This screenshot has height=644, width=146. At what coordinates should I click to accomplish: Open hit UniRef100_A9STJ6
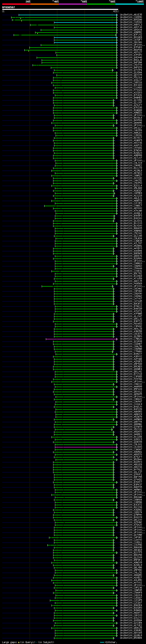pos(131,27)
